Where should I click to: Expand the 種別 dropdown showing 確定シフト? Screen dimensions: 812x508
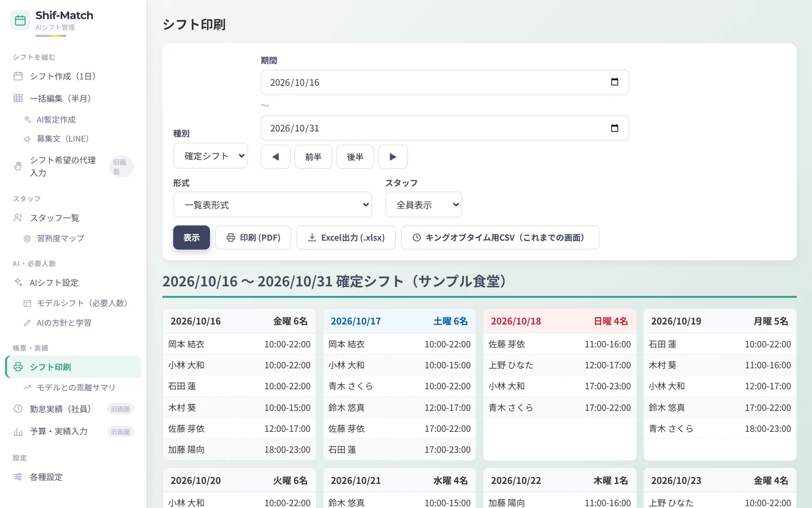pos(211,156)
